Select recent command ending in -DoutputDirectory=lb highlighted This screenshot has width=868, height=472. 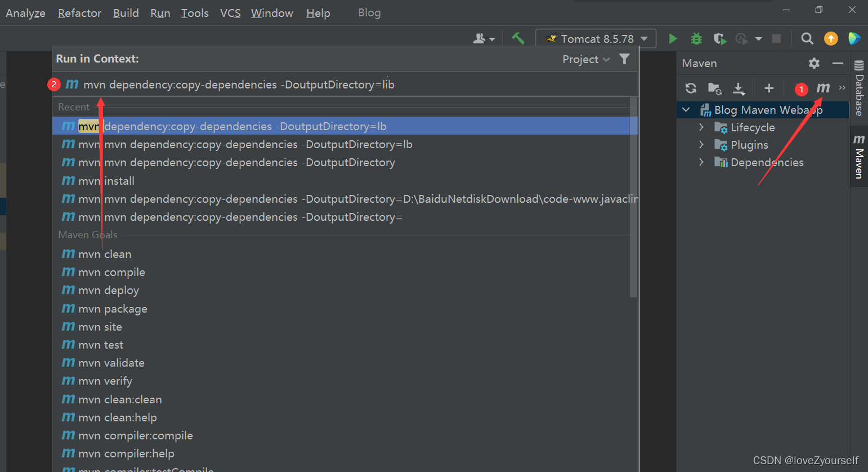pyautogui.click(x=345, y=126)
